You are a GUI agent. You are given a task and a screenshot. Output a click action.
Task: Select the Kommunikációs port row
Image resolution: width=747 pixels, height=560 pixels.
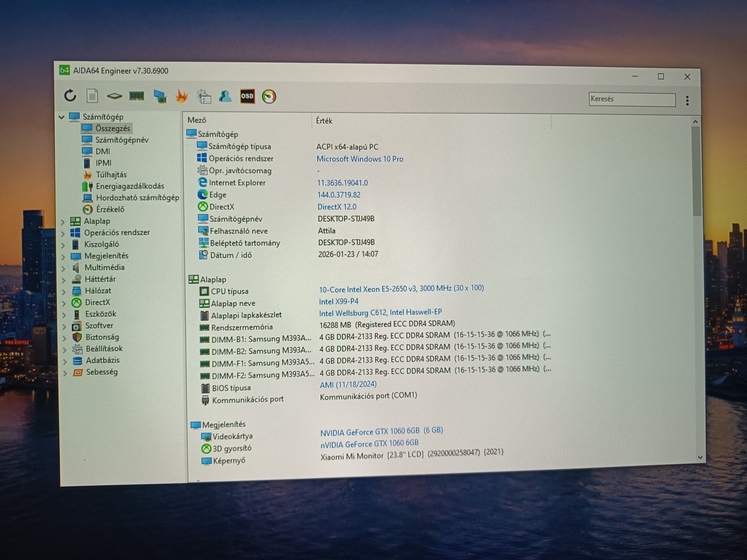pyautogui.click(x=311, y=398)
